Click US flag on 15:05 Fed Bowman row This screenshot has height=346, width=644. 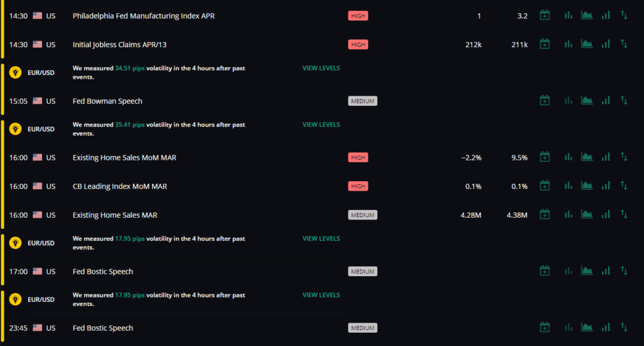[x=37, y=101]
